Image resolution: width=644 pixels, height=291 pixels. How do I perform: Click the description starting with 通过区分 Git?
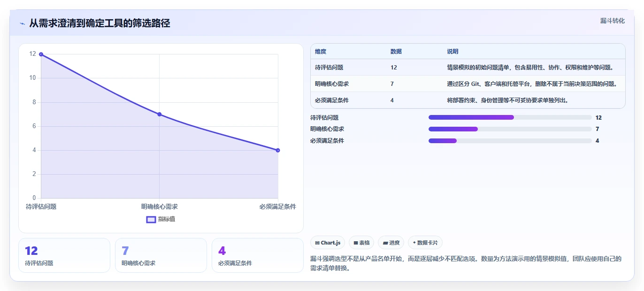[532, 84]
